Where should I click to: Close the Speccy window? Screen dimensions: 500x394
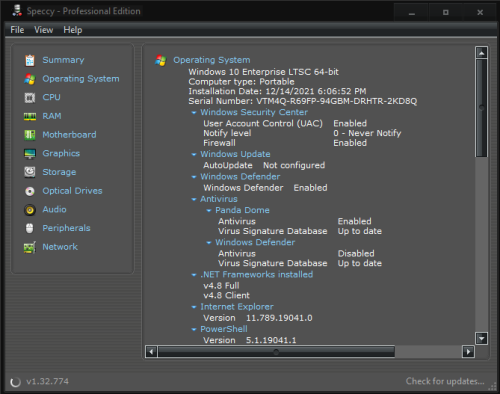(480, 13)
